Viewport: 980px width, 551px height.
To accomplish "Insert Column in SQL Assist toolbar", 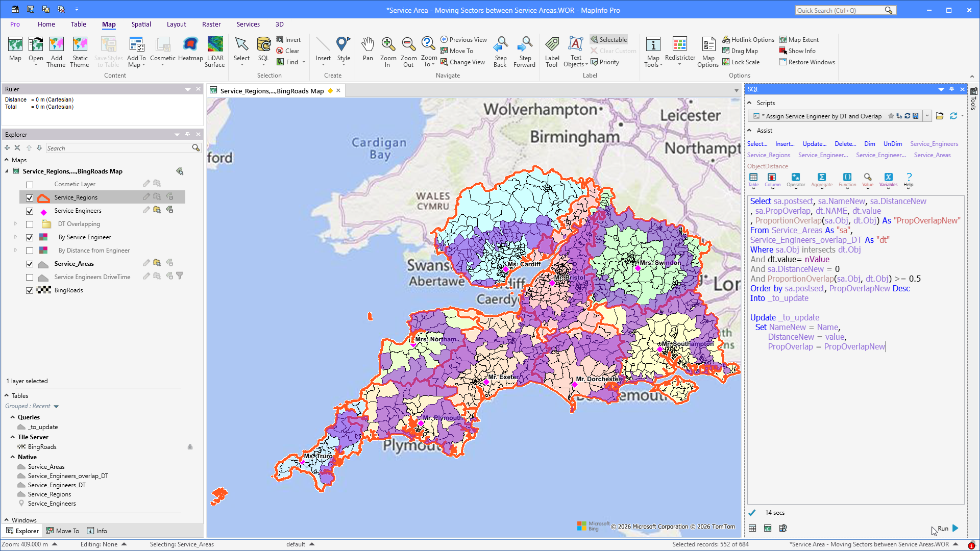I will click(772, 180).
